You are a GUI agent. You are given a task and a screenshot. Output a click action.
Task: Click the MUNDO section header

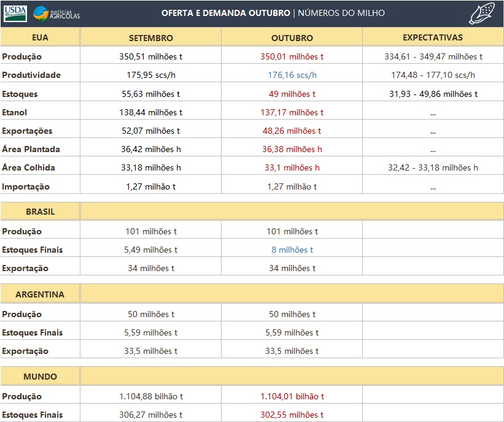point(40,377)
